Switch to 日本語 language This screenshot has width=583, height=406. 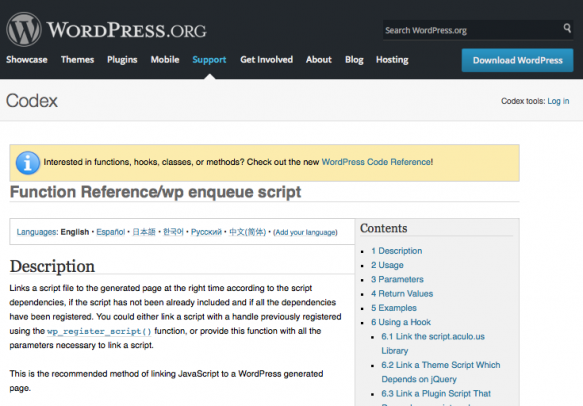(144, 232)
